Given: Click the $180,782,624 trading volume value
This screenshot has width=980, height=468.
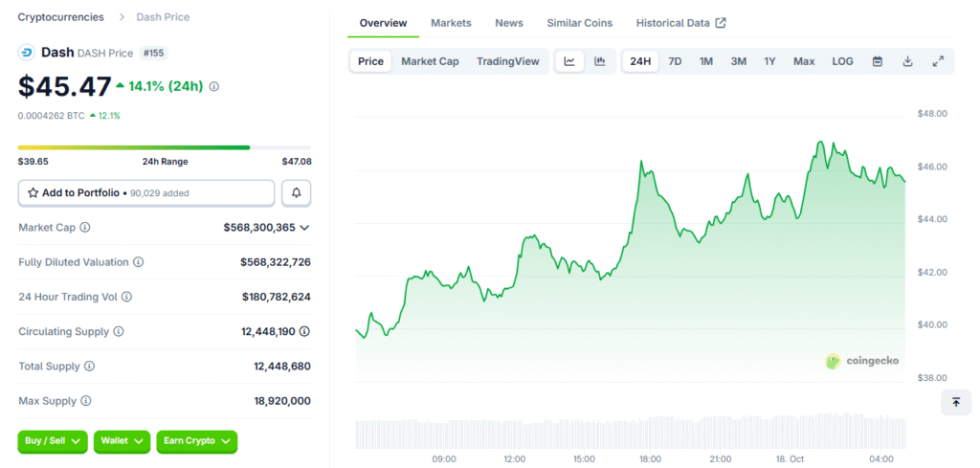Looking at the screenshot, I should tap(277, 297).
